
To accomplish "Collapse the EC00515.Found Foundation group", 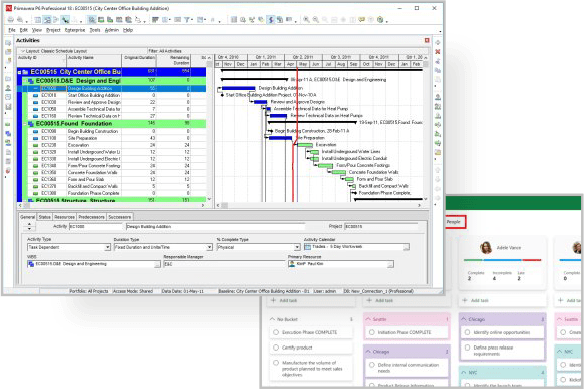I will tap(25, 124).
